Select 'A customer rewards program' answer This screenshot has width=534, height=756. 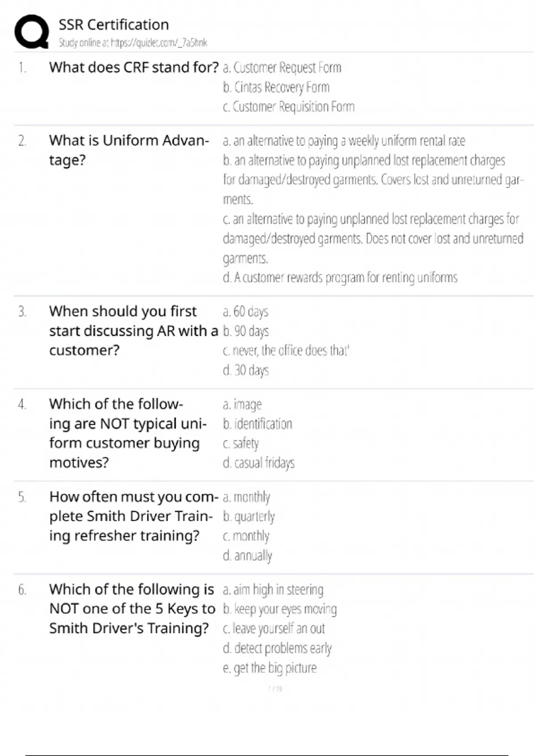click(340, 277)
